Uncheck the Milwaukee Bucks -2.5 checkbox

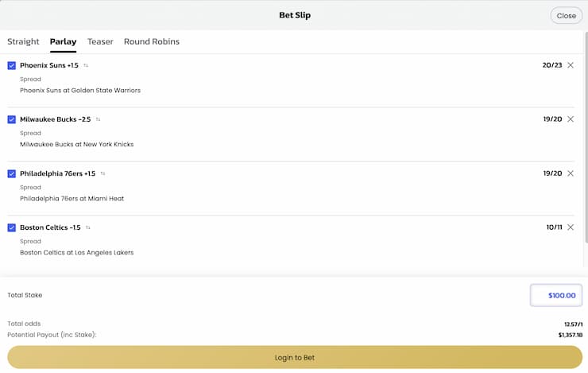tap(12, 119)
